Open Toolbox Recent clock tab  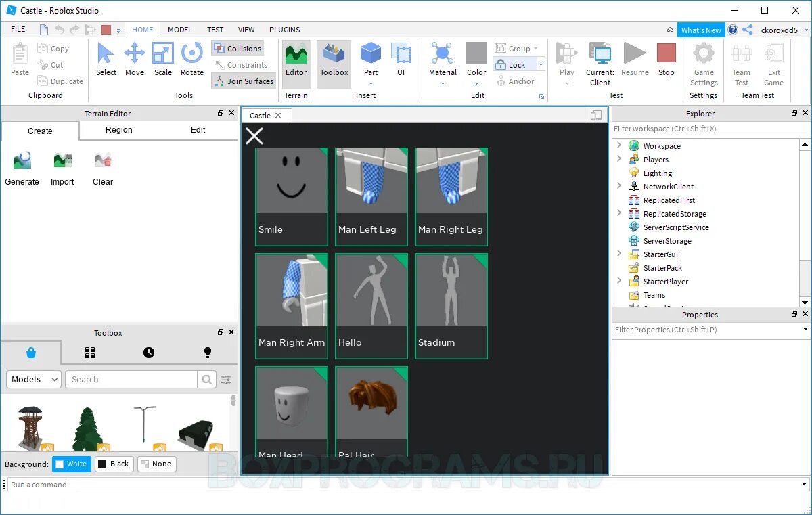point(149,353)
